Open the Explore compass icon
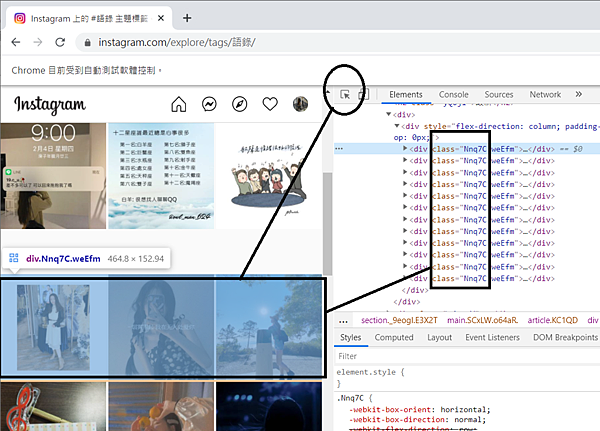The width and height of the screenshot is (600, 431). coord(240,104)
